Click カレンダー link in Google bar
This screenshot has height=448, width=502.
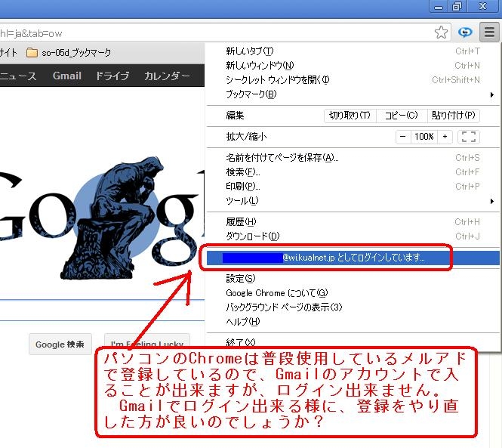coord(167,76)
